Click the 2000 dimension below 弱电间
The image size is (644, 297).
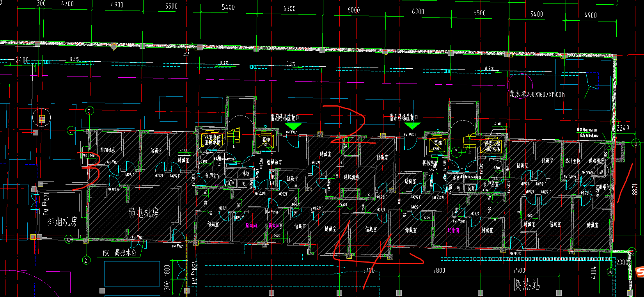pyautogui.click(x=277, y=236)
